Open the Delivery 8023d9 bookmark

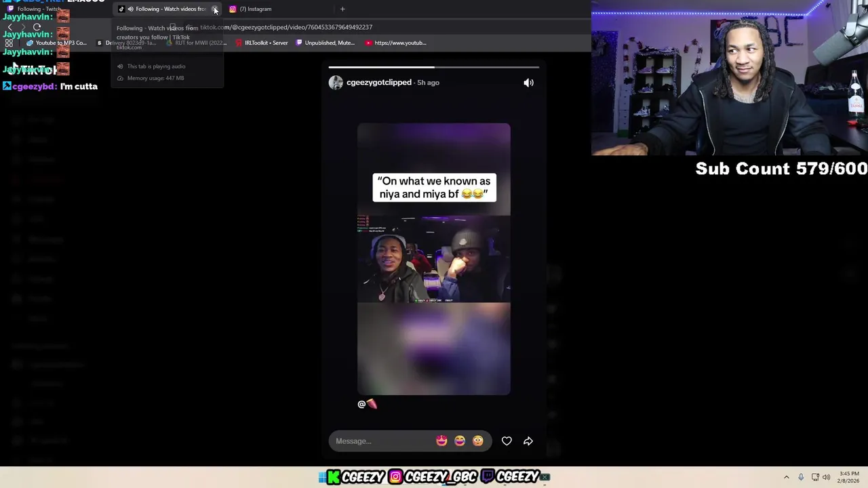pos(127,43)
